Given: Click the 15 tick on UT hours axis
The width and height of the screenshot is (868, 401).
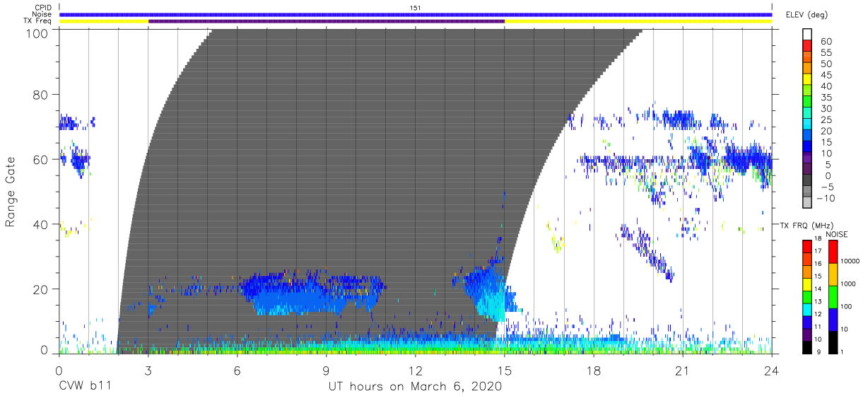Looking at the screenshot, I should (505, 370).
